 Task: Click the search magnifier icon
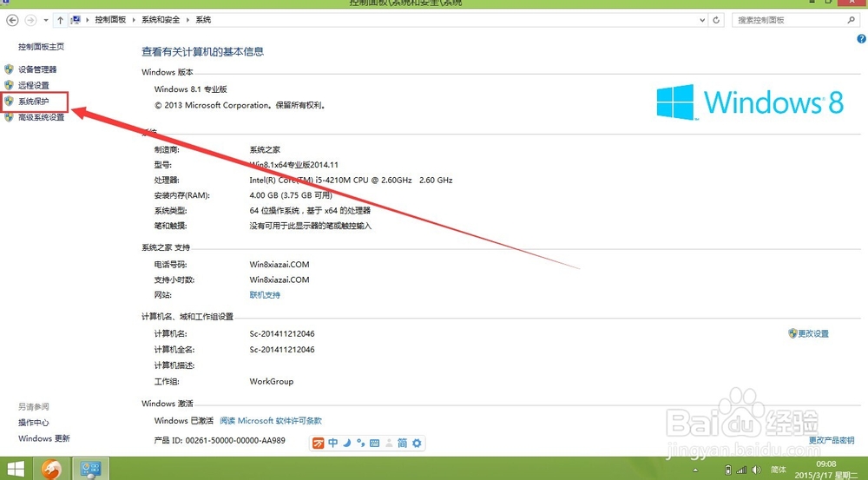point(851,20)
